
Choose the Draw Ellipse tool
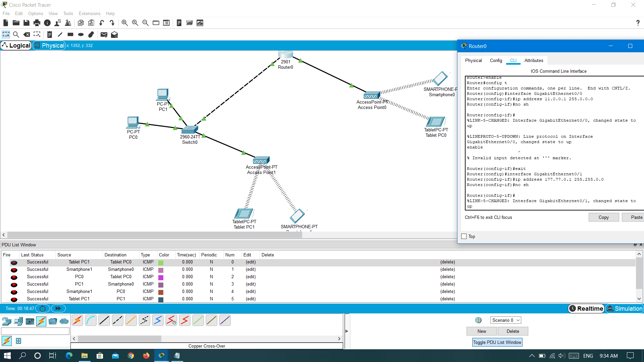(81, 35)
